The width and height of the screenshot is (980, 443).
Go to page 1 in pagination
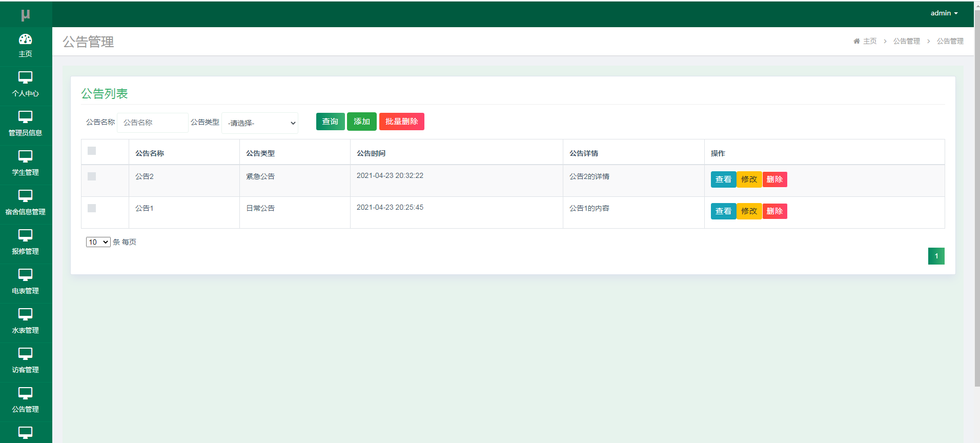point(936,256)
